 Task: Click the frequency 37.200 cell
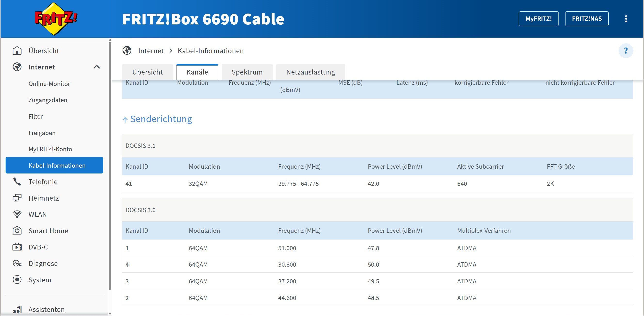click(x=287, y=281)
